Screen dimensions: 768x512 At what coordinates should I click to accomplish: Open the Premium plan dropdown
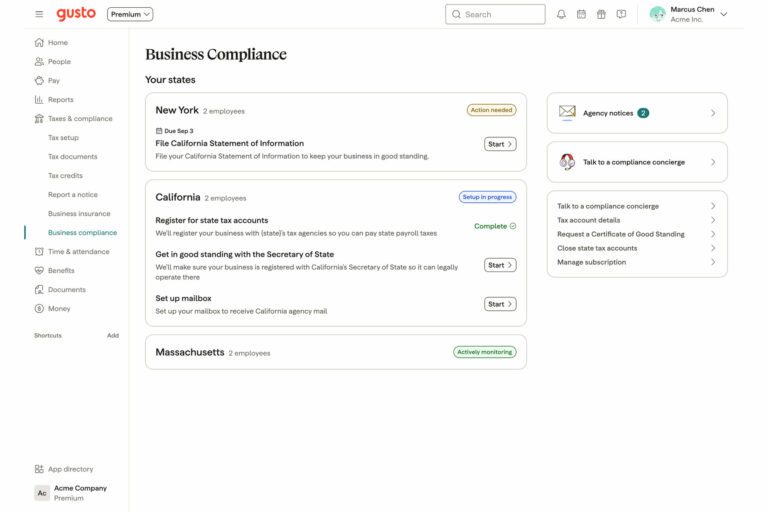click(x=130, y=14)
